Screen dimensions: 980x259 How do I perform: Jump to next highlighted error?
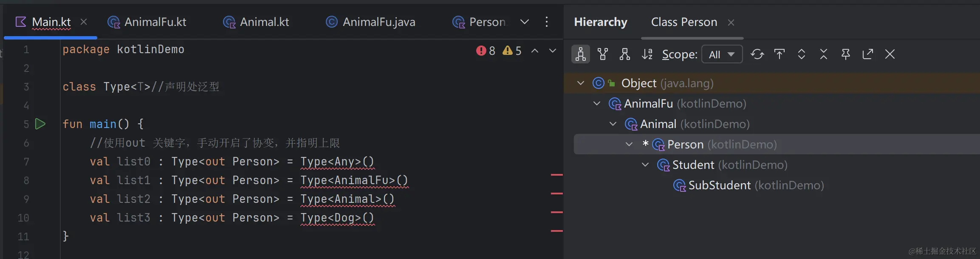tap(552, 51)
